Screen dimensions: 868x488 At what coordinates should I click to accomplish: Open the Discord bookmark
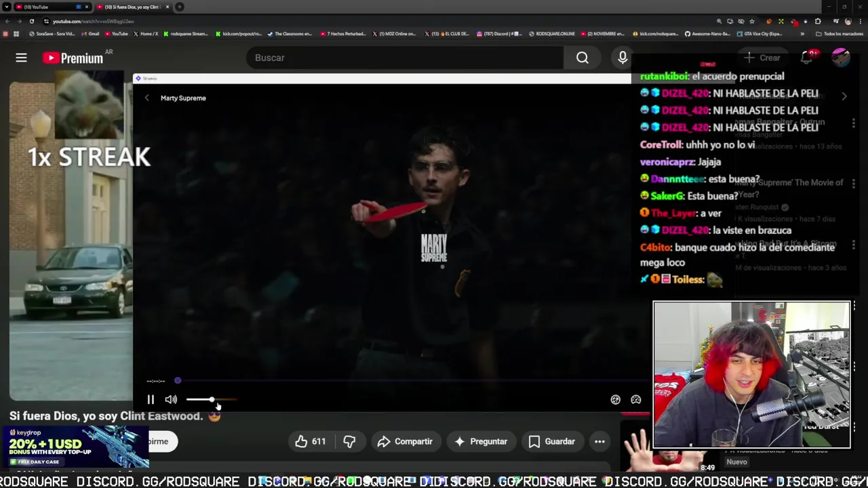click(x=500, y=33)
